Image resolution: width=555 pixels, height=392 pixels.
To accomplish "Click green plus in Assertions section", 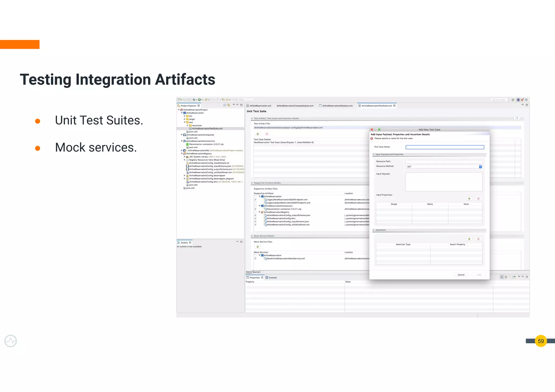I will tap(469, 239).
